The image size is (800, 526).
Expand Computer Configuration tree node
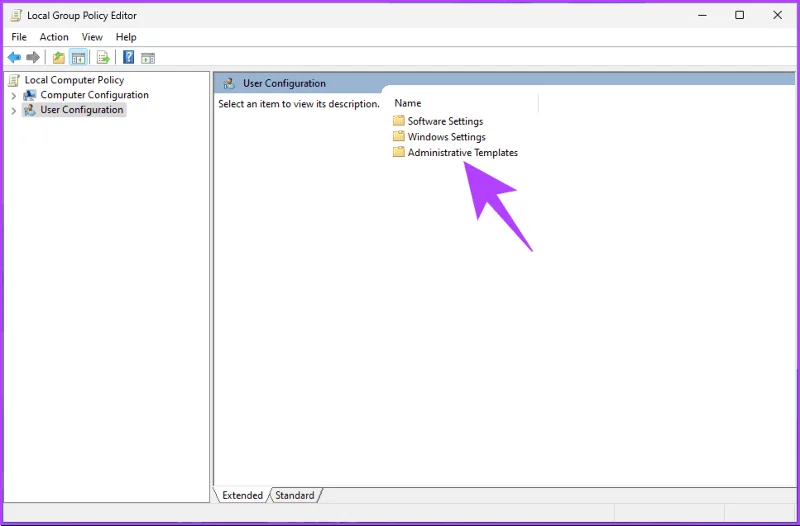click(14, 95)
